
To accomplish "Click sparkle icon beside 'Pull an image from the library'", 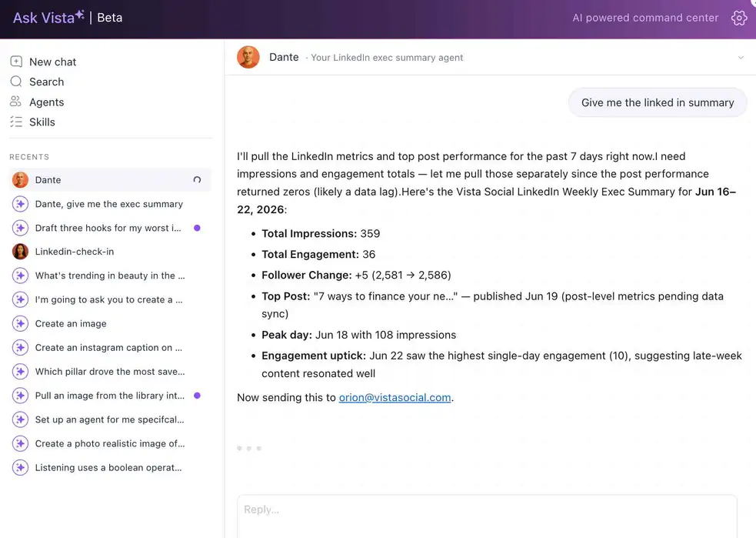I will coord(20,396).
